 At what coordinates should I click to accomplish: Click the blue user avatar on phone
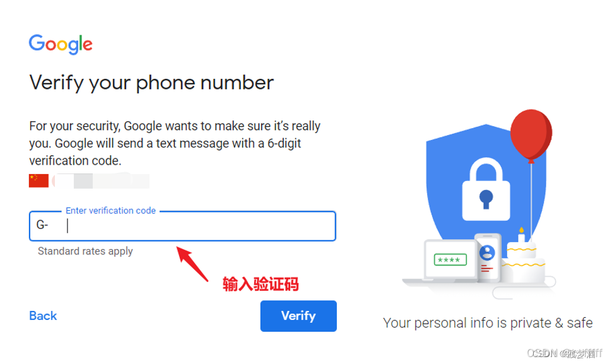(487, 253)
